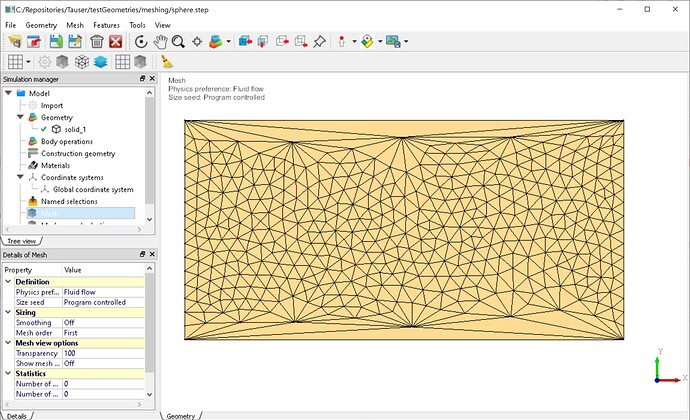Collapse the Sizing property group
Viewport: 690px width, 420px height.
click(8, 312)
